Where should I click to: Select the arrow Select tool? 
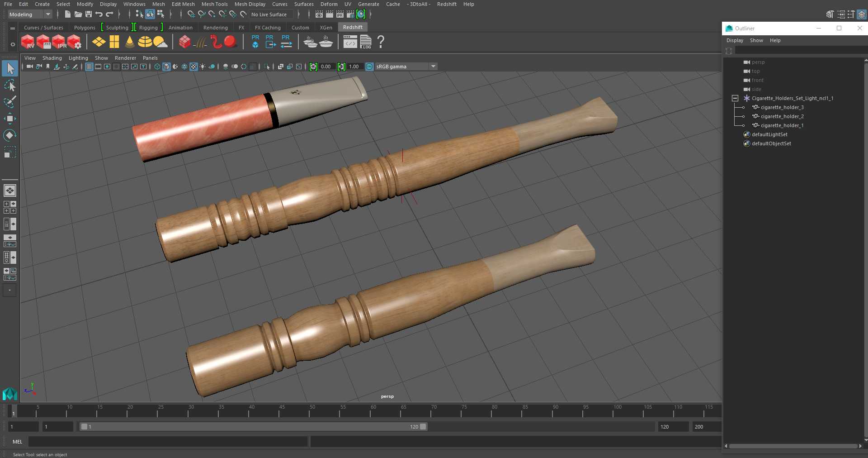click(10, 69)
